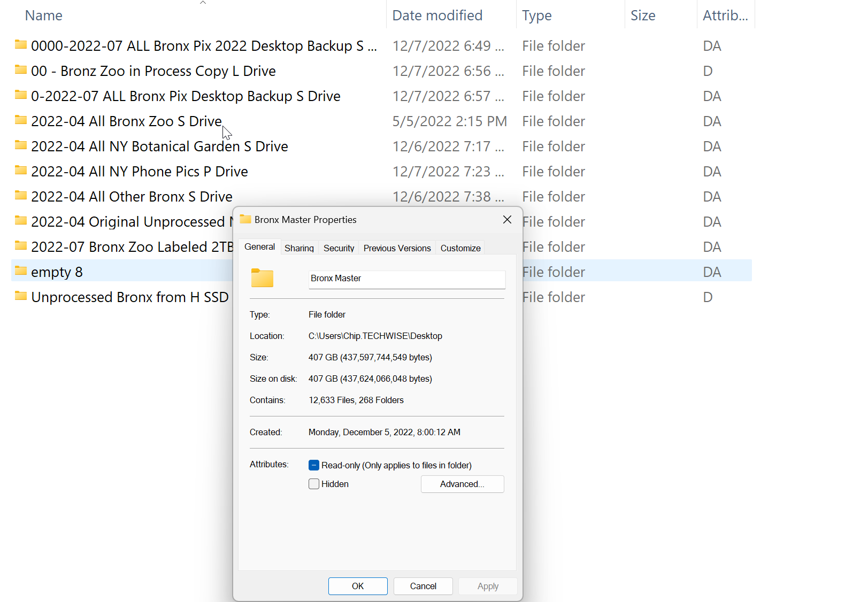Click the large folder icon in the Properties dialog
This screenshot has width=868, height=602.
pyautogui.click(x=262, y=278)
